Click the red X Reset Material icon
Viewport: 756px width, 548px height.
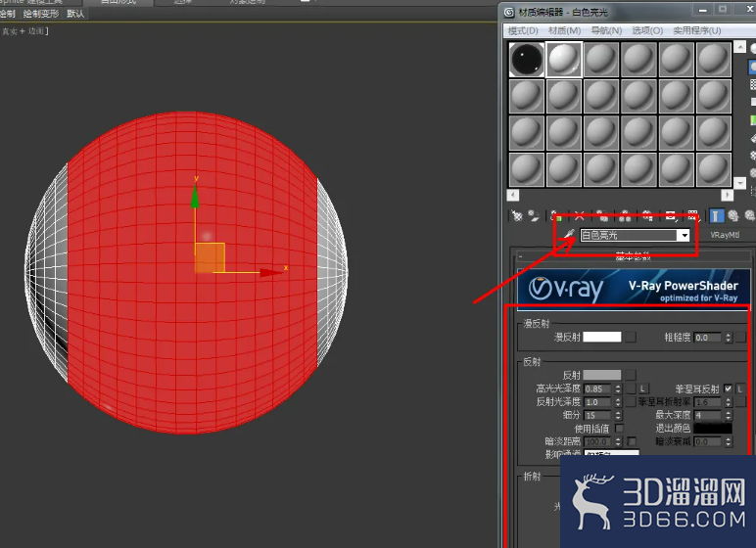coord(580,215)
